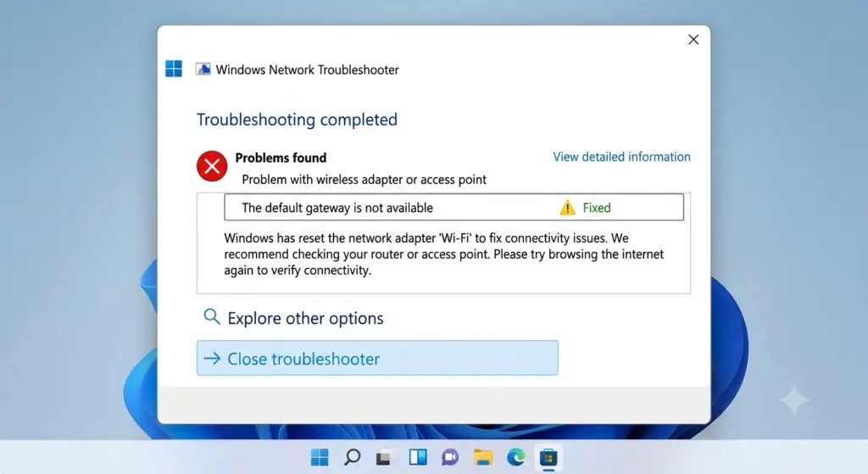Open taskbar Search magnifier icon
This screenshot has width=868, height=474.
[352, 457]
